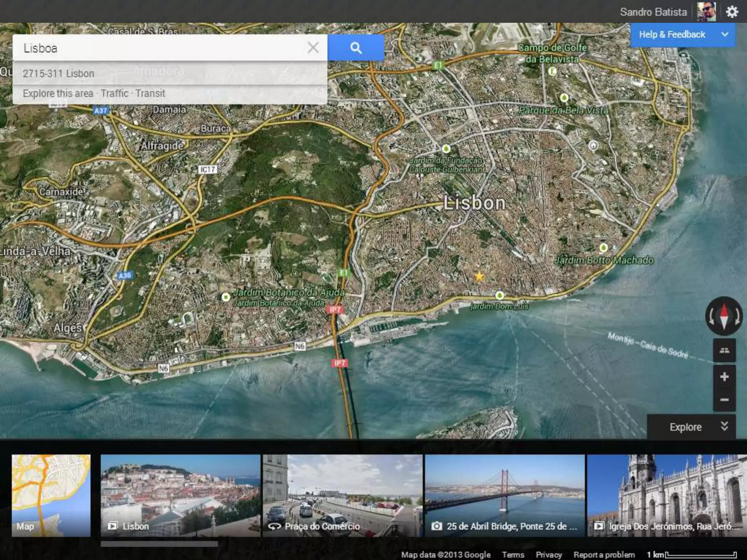Toggle the tilt view button
The width and height of the screenshot is (747, 560).
click(x=724, y=350)
